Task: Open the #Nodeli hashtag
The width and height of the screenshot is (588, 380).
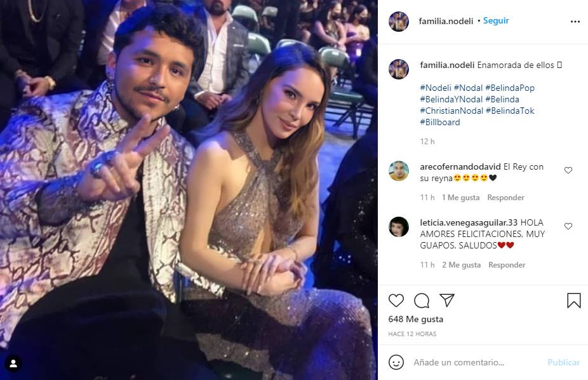Action: (x=436, y=88)
